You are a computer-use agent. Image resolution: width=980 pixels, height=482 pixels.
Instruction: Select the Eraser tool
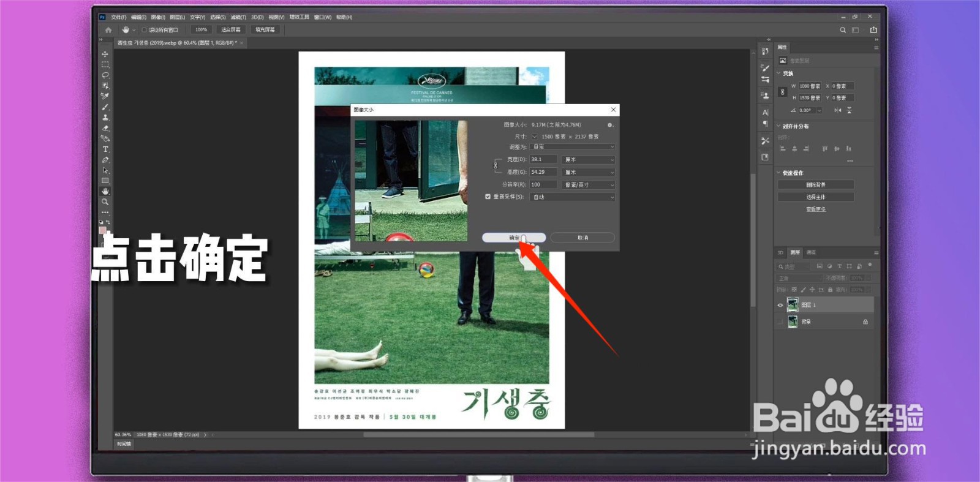(x=105, y=128)
